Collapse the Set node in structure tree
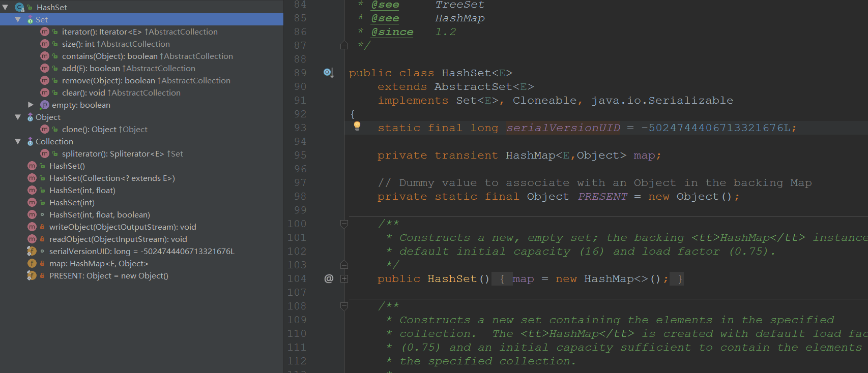 pos(18,19)
